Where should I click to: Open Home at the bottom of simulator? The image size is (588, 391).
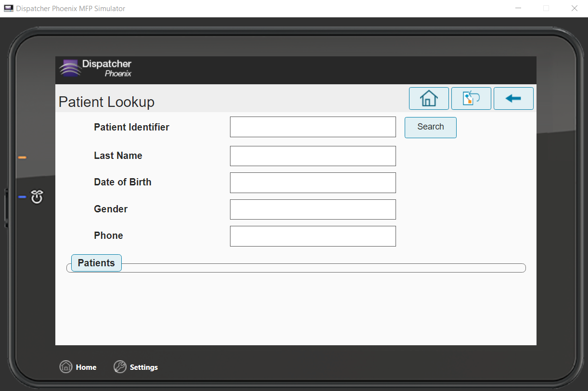click(78, 367)
